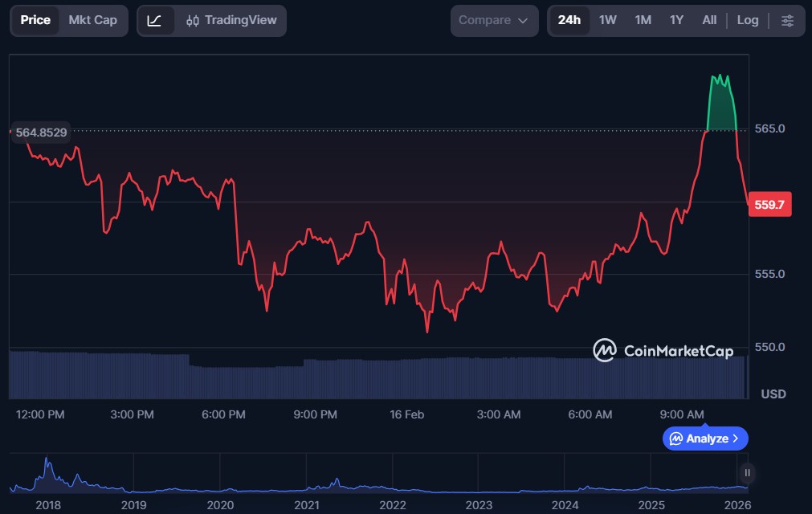Select the 1Y time range

point(676,21)
